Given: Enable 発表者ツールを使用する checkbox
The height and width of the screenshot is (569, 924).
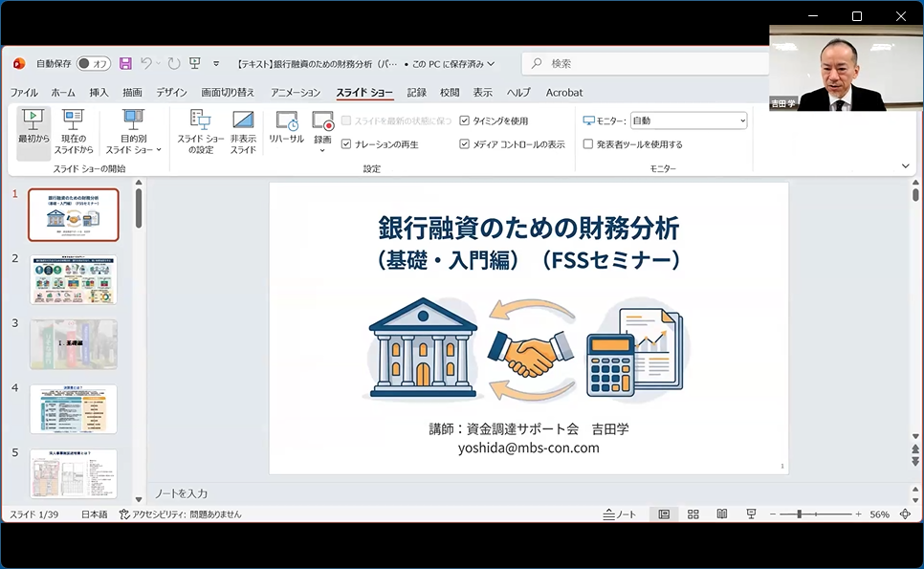Looking at the screenshot, I should 588,144.
